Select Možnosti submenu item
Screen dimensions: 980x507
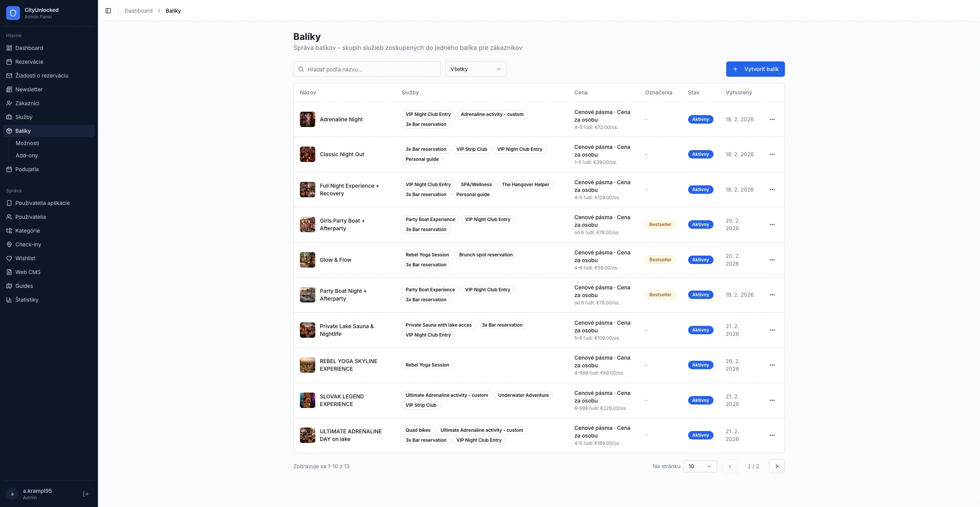pos(27,143)
